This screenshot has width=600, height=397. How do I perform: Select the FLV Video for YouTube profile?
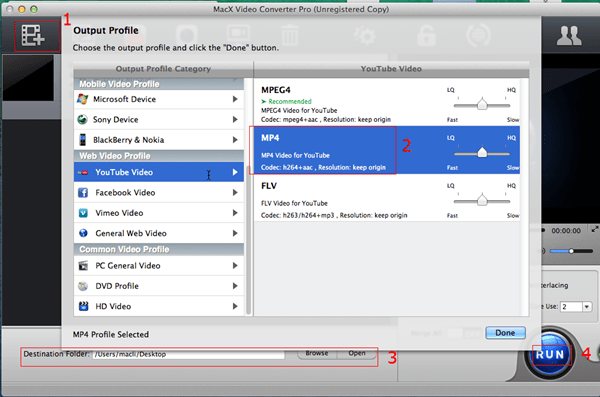point(386,198)
